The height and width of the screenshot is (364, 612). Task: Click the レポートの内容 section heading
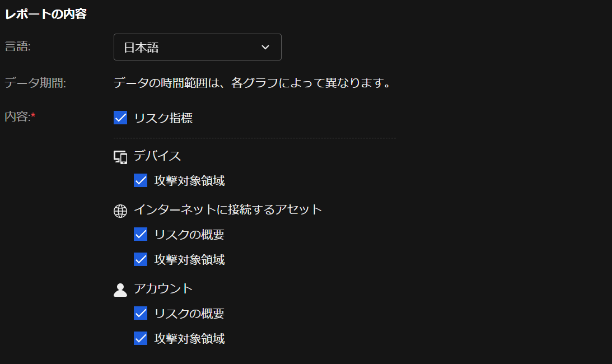pyautogui.click(x=46, y=15)
